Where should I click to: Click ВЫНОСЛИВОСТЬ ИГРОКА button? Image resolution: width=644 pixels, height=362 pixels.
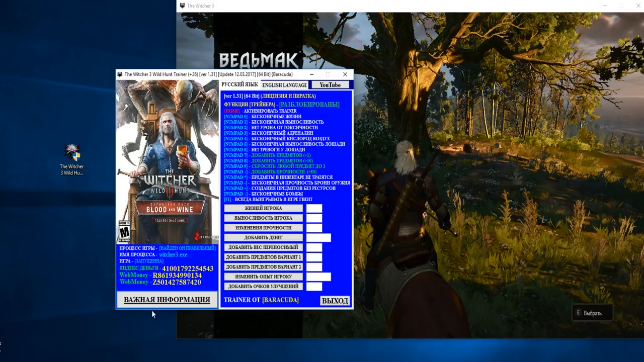click(x=263, y=218)
